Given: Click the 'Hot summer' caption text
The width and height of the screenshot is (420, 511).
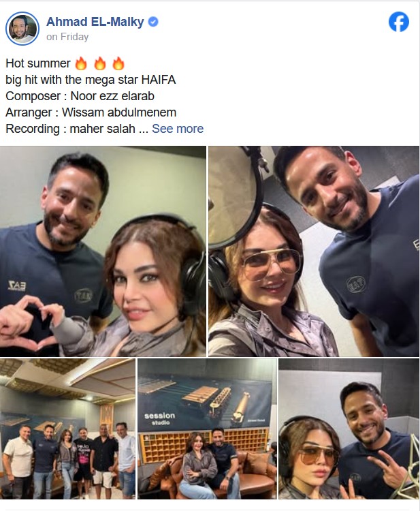Looking at the screenshot, I should click(38, 63).
